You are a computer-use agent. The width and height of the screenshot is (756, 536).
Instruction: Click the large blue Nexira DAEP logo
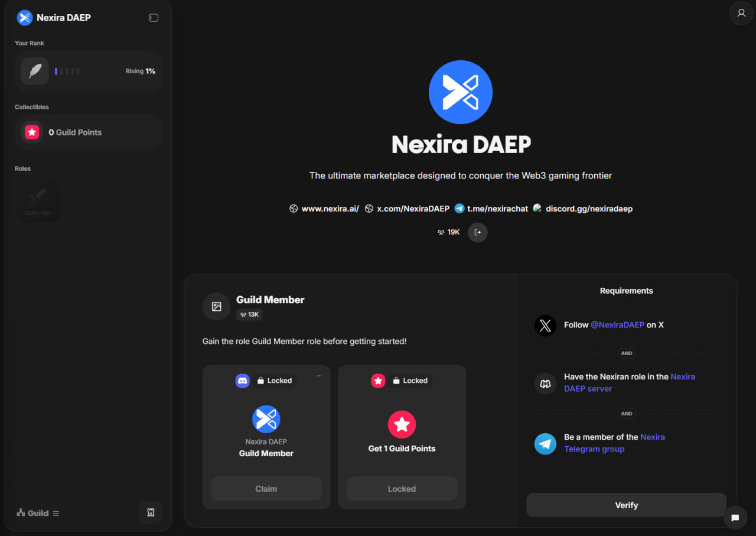point(461,92)
